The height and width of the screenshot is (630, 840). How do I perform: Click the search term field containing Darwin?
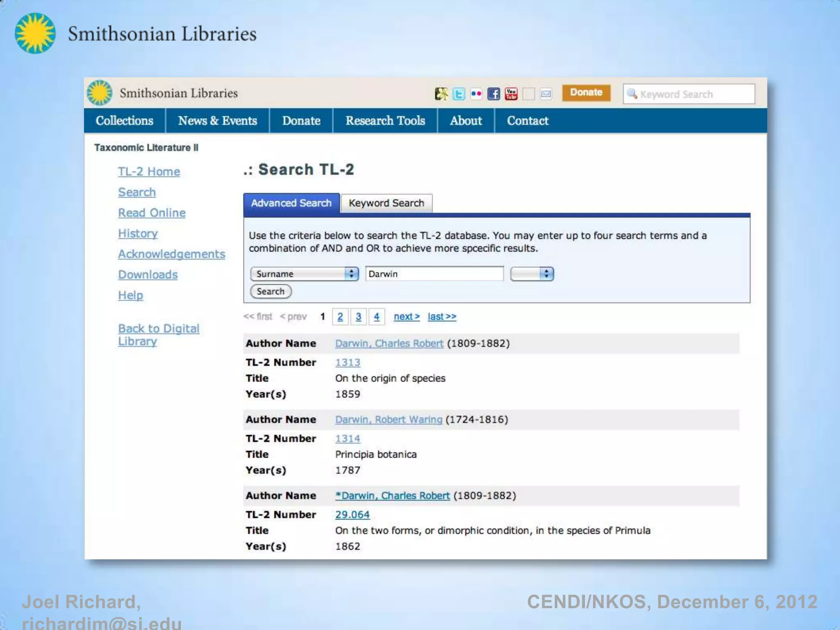[434, 274]
